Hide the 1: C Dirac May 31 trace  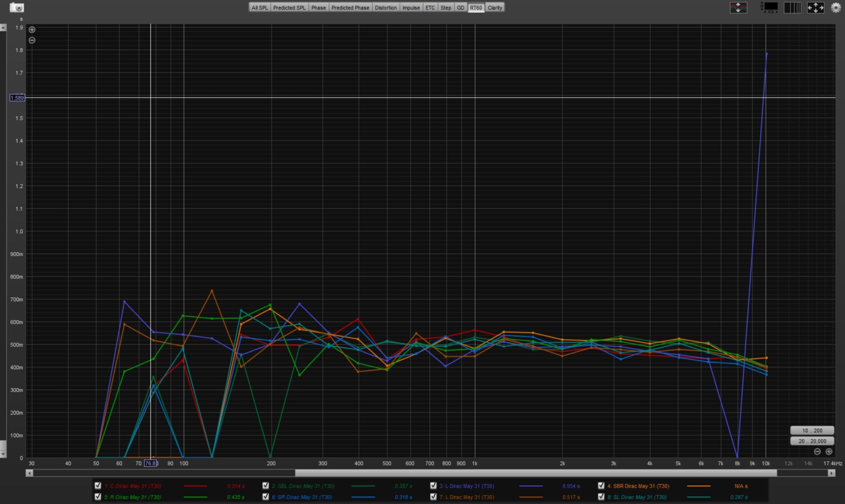click(98, 486)
